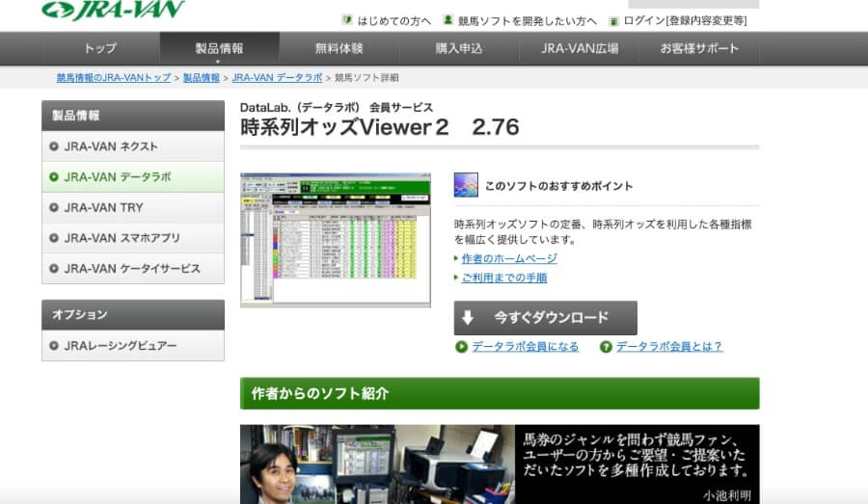Open the データラボ会員になる link

525,347
